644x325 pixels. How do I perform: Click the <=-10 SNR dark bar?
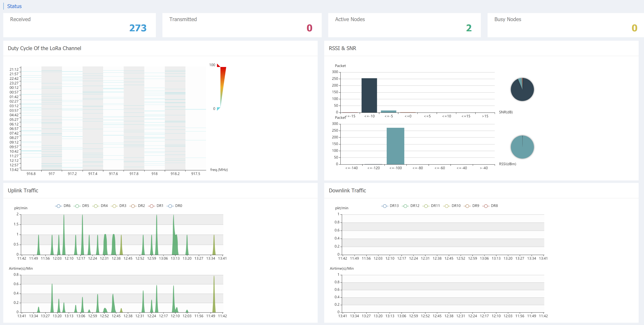[x=369, y=95]
